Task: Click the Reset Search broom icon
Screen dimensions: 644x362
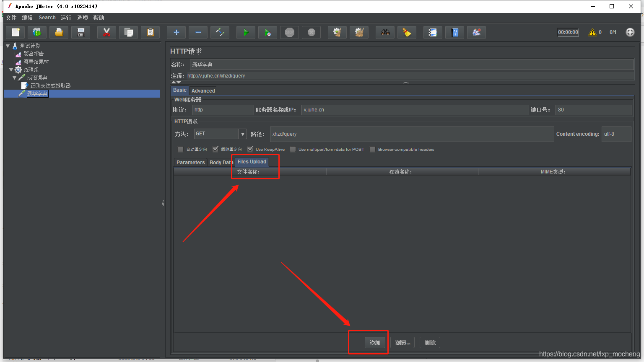Action: pyautogui.click(x=407, y=32)
